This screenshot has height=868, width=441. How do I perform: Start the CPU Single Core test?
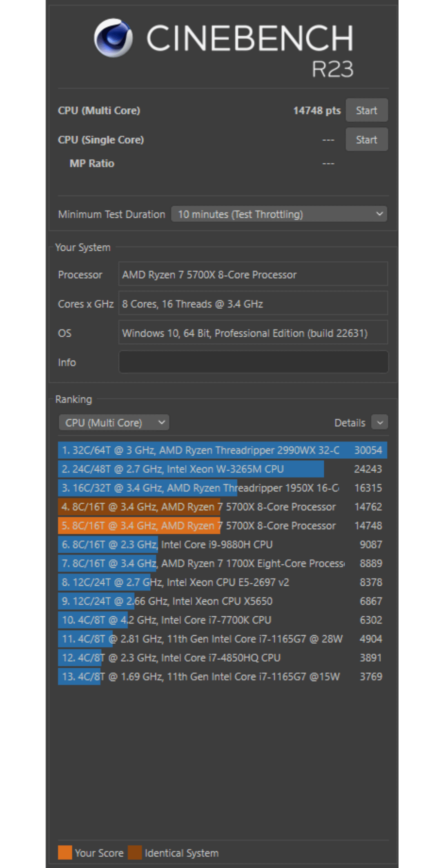tap(366, 140)
